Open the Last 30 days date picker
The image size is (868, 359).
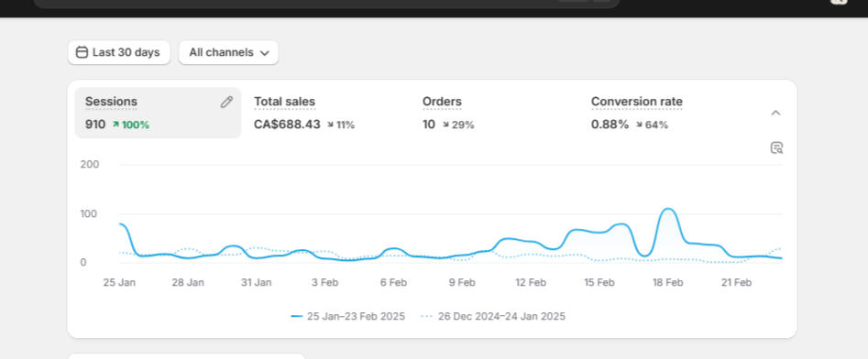[119, 52]
